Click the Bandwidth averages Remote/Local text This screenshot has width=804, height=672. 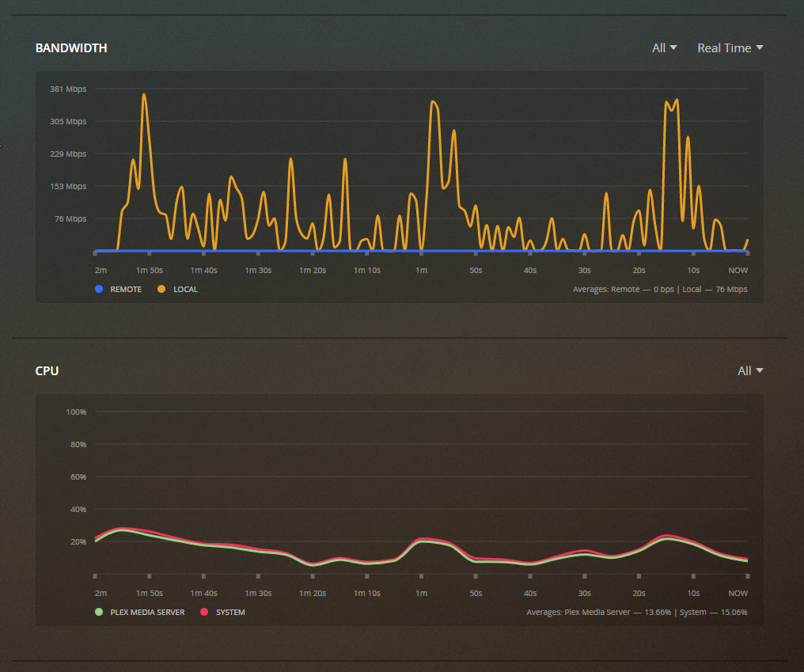659,290
